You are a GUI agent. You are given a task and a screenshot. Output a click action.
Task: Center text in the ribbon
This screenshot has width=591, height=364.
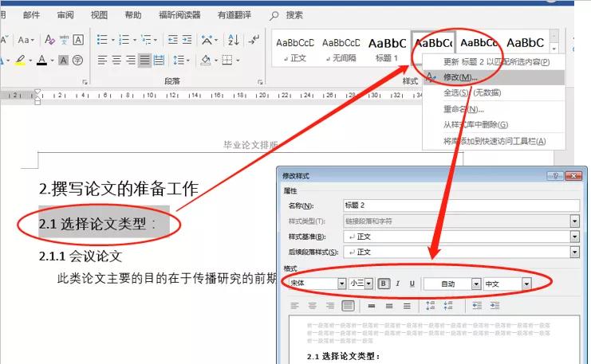tap(116, 61)
